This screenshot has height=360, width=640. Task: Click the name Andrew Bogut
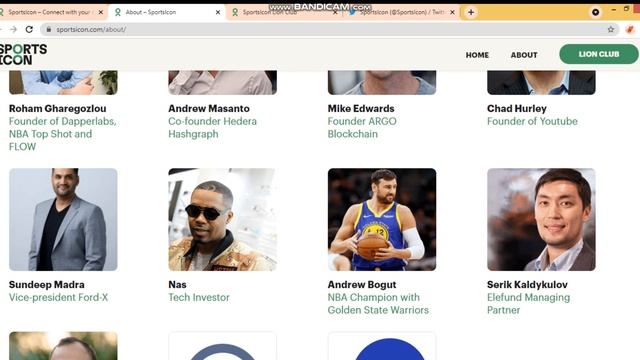[362, 284]
